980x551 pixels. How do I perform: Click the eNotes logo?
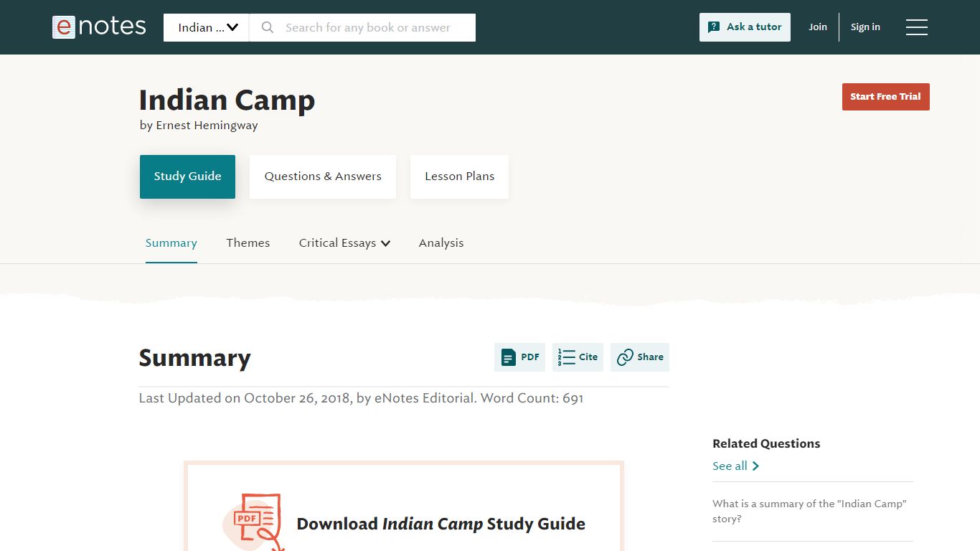99,27
